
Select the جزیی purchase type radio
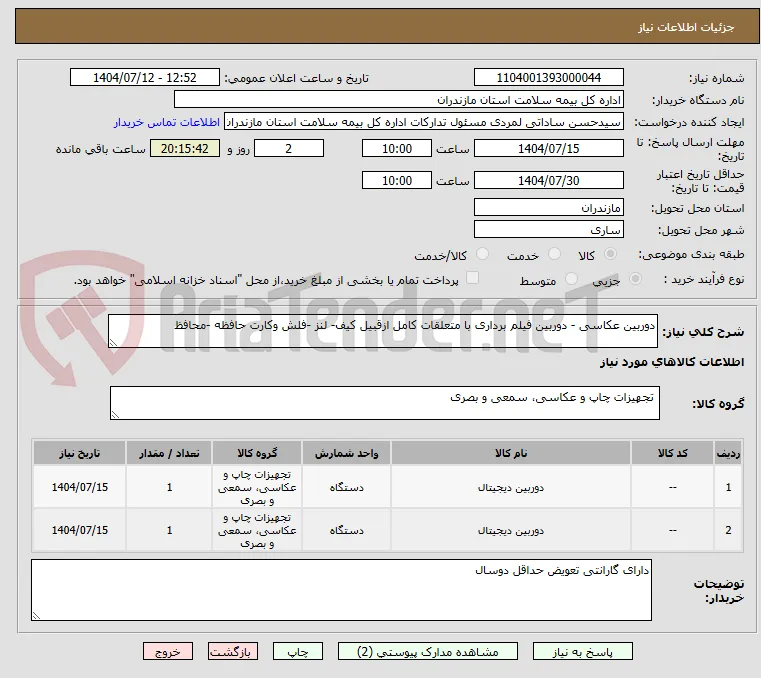pos(635,279)
